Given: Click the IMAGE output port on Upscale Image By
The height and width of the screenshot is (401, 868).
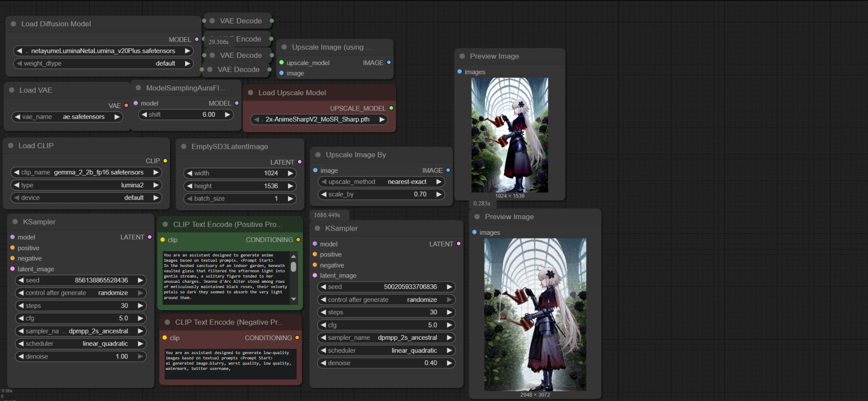Looking at the screenshot, I should (448, 170).
